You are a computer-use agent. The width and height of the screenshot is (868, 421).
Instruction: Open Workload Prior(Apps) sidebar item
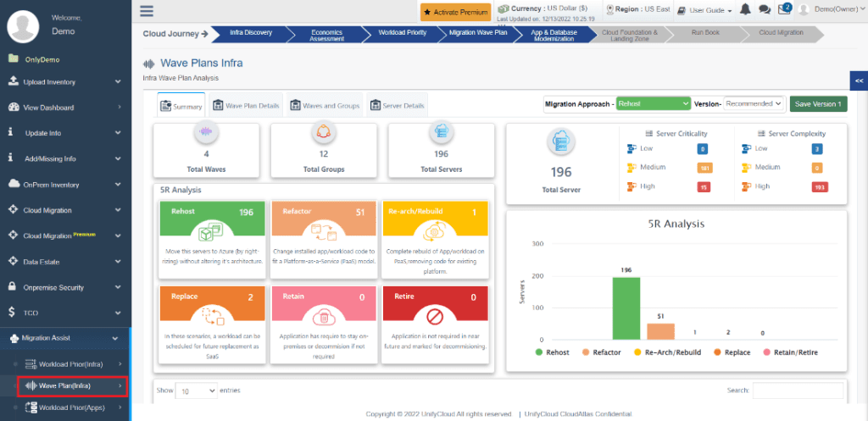coord(72,407)
